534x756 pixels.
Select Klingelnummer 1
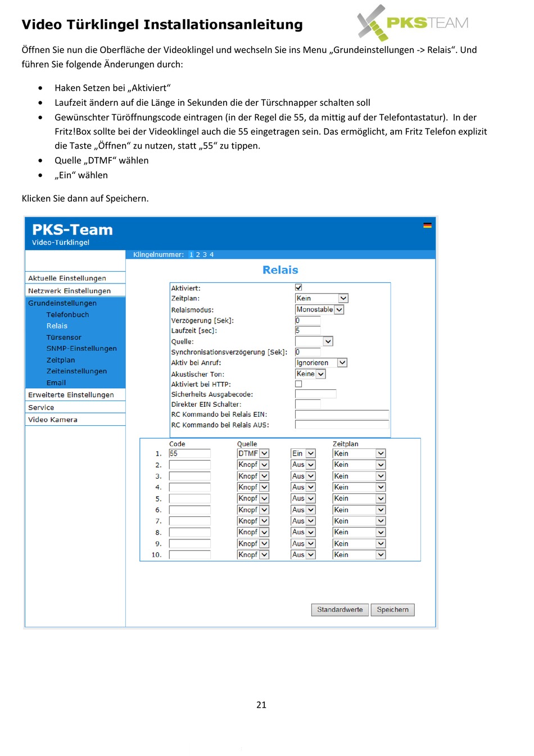coord(191,255)
